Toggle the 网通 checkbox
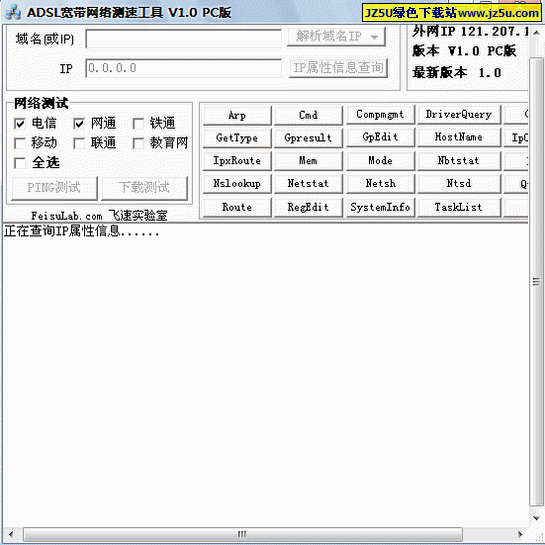545x545 pixels. pyautogui.click(x=79, y=123)
